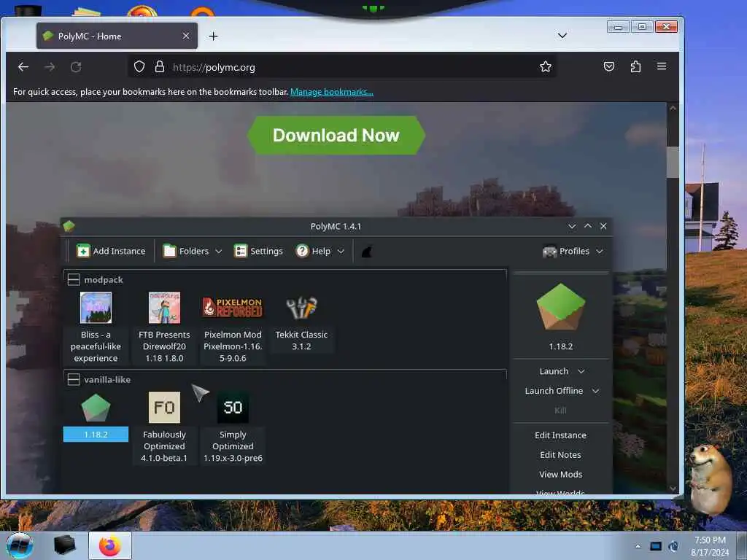Open a new browser tab with plus
747x560 pixels.
(213, 36)
